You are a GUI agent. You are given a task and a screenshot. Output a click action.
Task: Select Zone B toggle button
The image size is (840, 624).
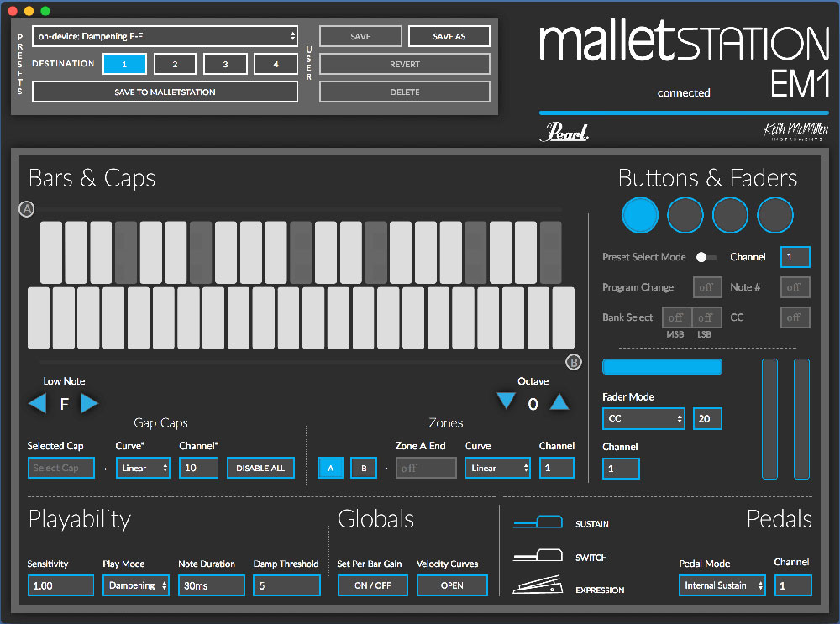click(x=363, y=468)
